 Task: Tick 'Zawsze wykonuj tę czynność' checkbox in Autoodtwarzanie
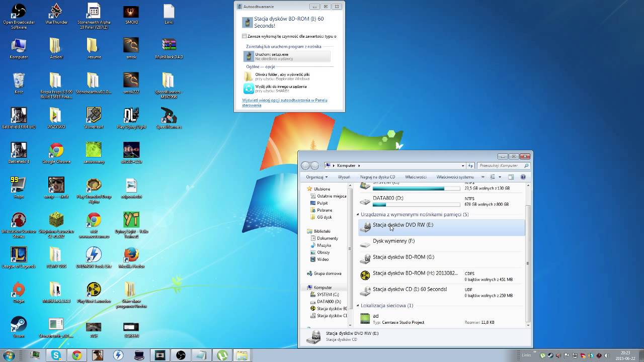[244, 36]
